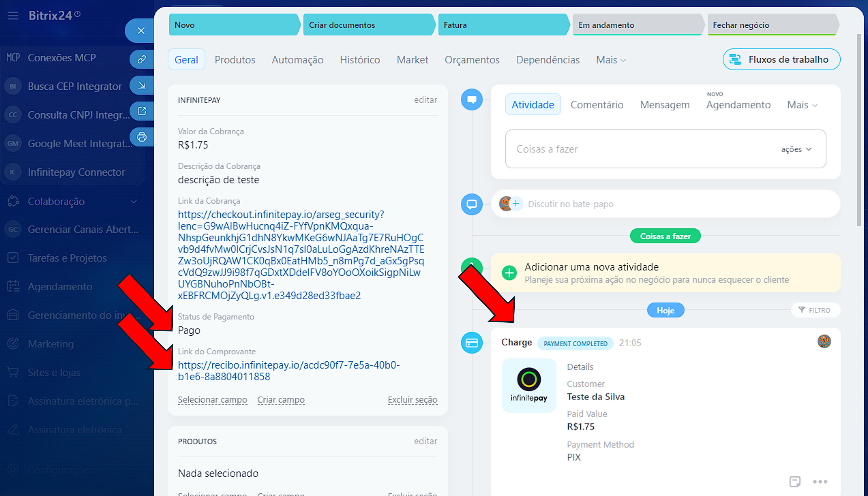This screenshot has width=868, height=496.
Task: Click the print icon on side panel
Action: tap(141, 137)
